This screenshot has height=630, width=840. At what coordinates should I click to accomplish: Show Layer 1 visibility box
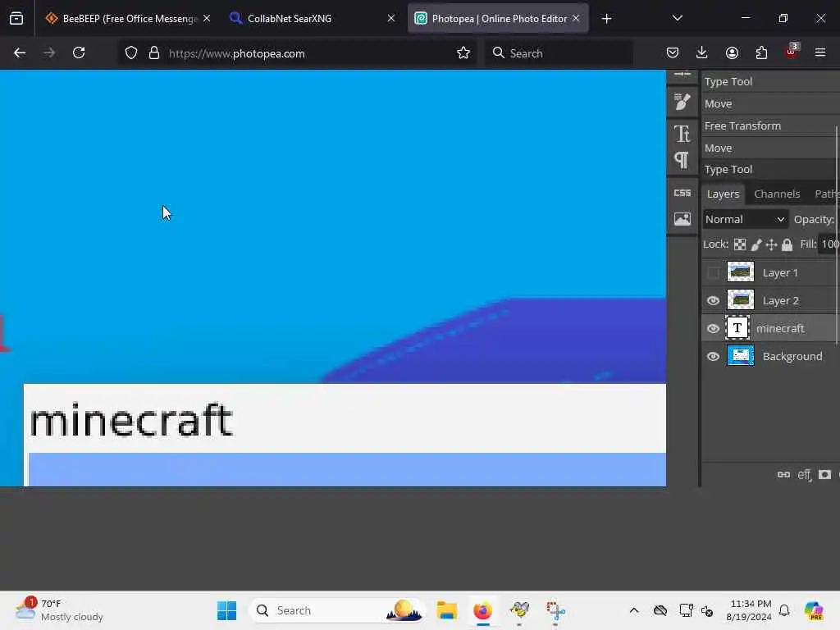(713, 272)
